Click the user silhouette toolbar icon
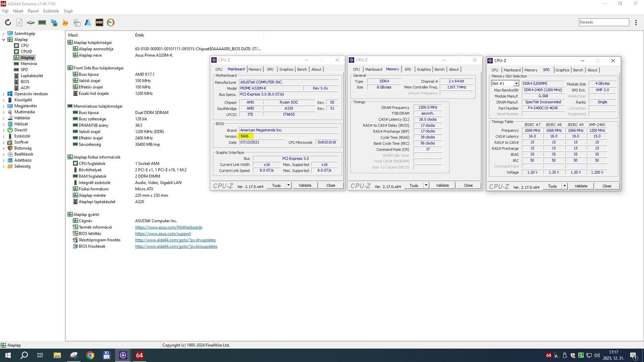The width and height of the screenshot is (644, 362). point(88,22)
